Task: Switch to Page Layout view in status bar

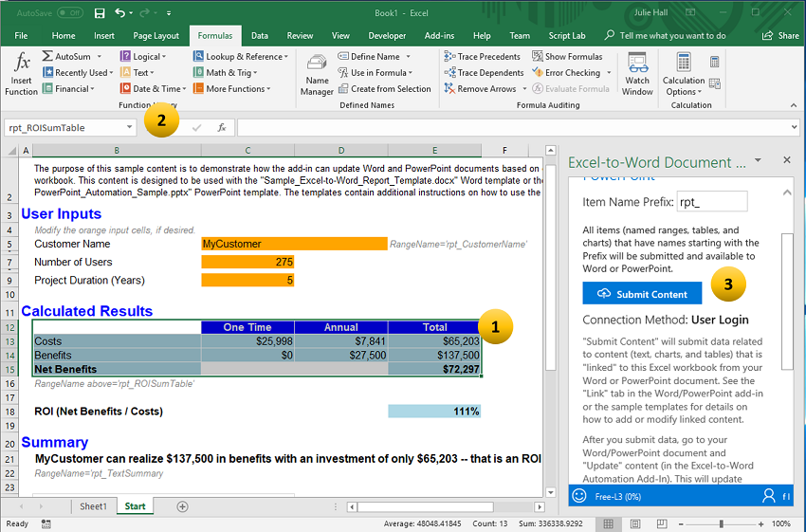Action: click(635, 523)
